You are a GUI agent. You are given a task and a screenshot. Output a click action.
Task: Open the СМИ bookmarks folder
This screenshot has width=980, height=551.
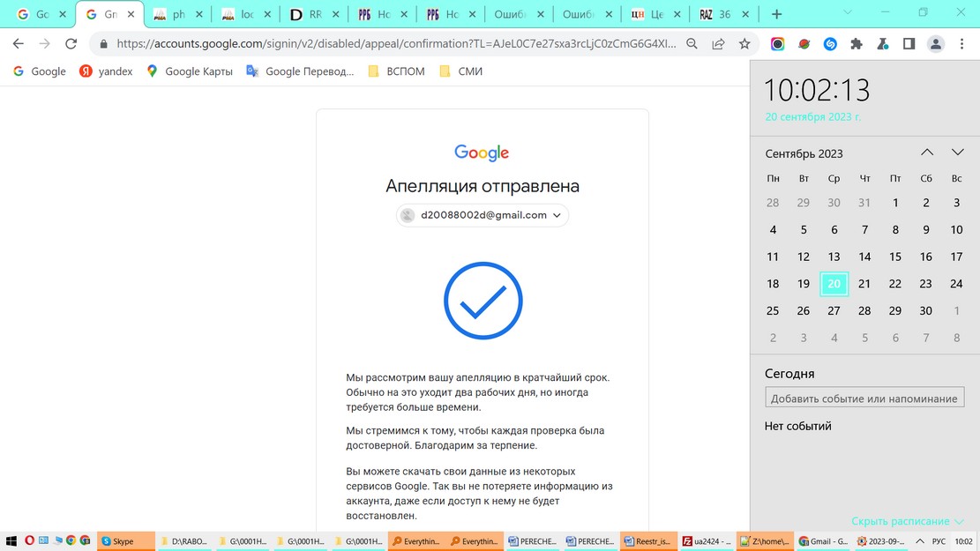tap(461, 71)
